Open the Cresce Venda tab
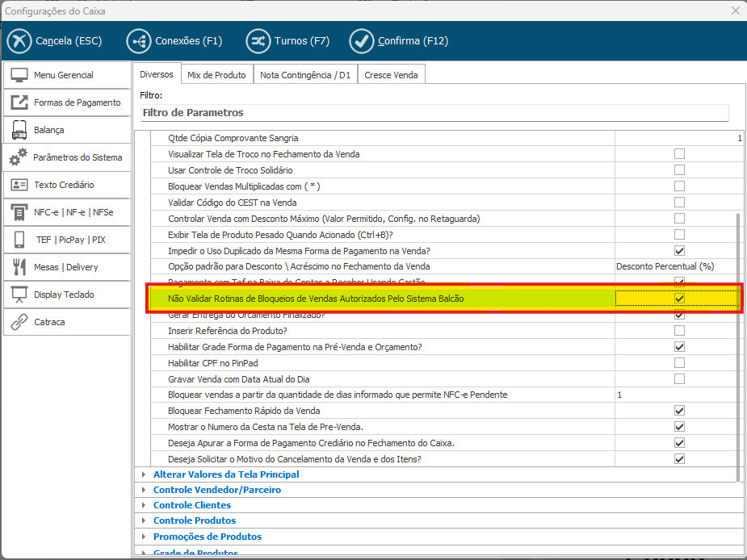 coord(391,75)
